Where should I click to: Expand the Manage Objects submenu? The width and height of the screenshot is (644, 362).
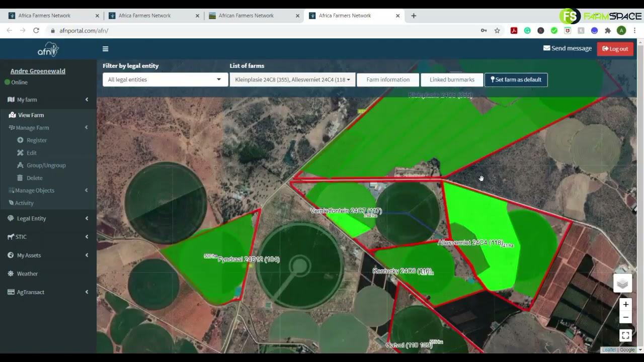tap(48, 191)
